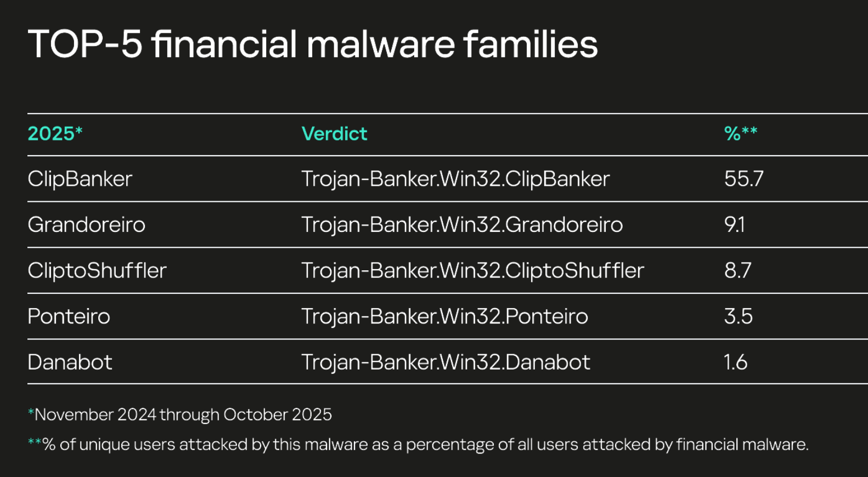Viewport: 868px width, 477px height.
Task: Click the 1.6 percentage value
Action: (x=735, y=362)
